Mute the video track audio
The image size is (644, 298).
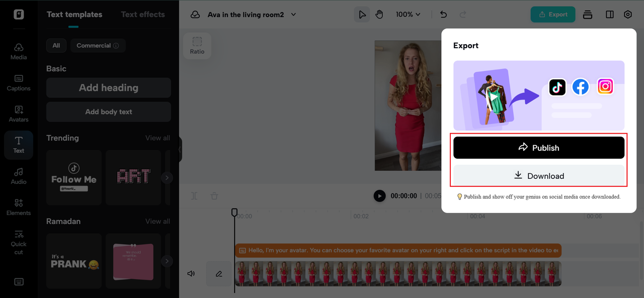191,274
